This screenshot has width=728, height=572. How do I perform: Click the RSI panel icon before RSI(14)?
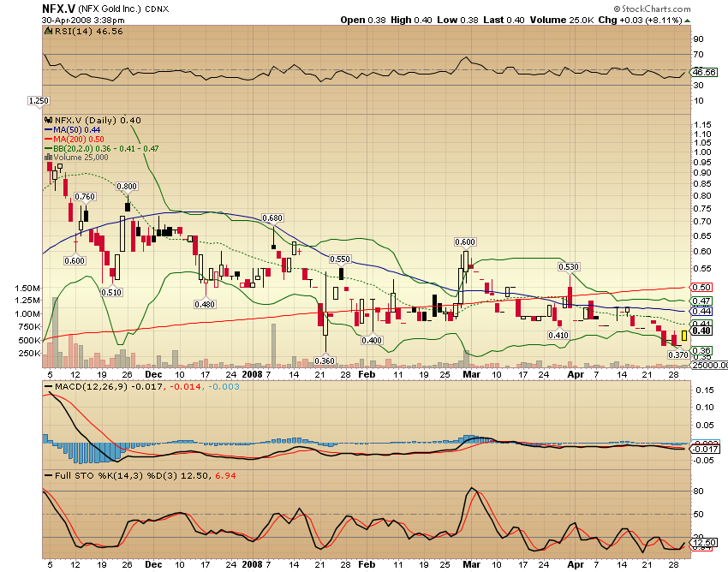pyautogui.click(x=48, y=31)
